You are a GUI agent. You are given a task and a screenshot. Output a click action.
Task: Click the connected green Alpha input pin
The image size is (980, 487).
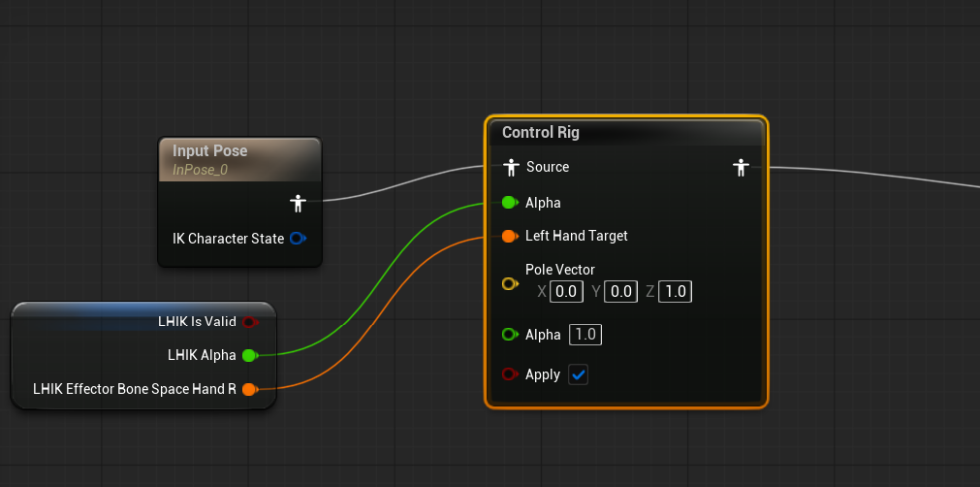(x=510, y=203)
